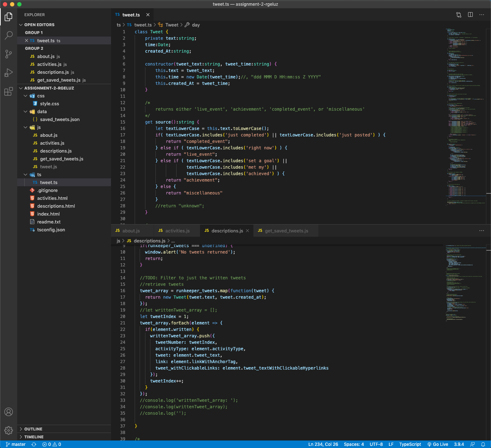Open tweet.js under the js folder
Screen dimensions: 491x448
click(64, 167)
